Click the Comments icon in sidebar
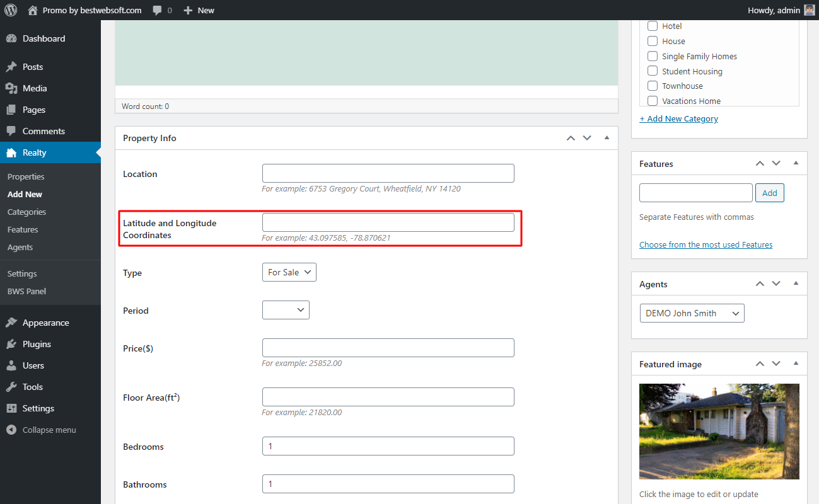Viewport: 819px width, 504px height. 11,131
